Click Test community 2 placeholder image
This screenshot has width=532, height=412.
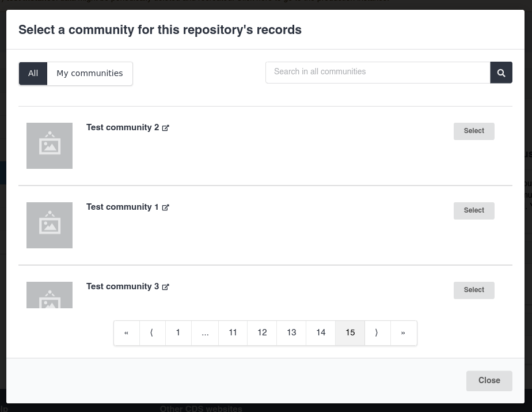(50, 146)
